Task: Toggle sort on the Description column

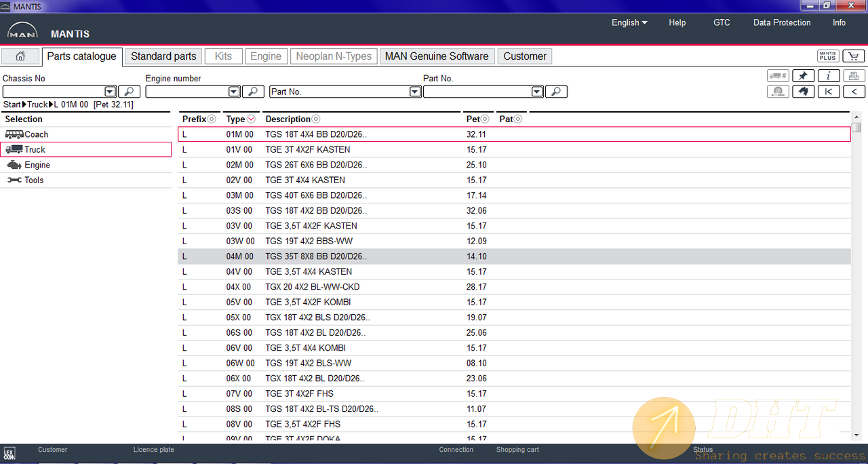Action: coord(316,119)
